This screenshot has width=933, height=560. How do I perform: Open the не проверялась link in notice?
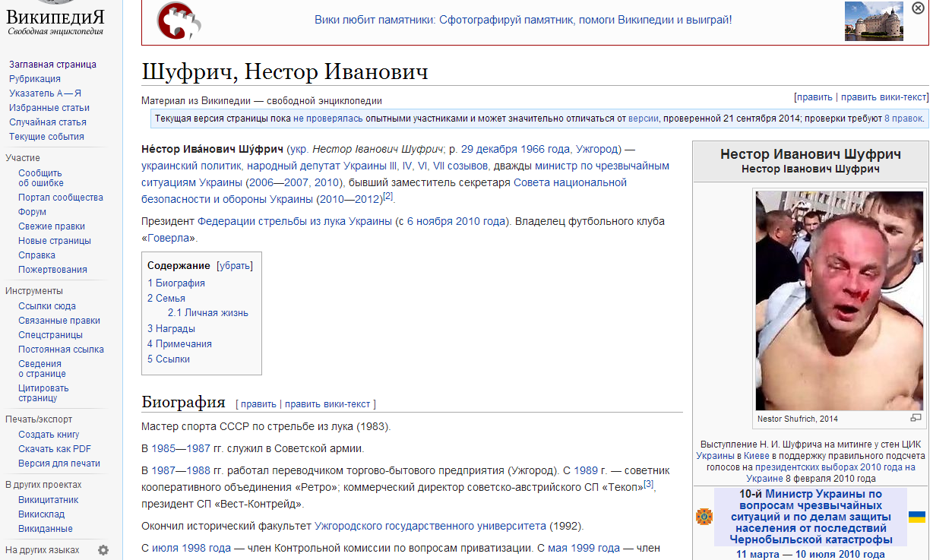(x=327, y=119)
